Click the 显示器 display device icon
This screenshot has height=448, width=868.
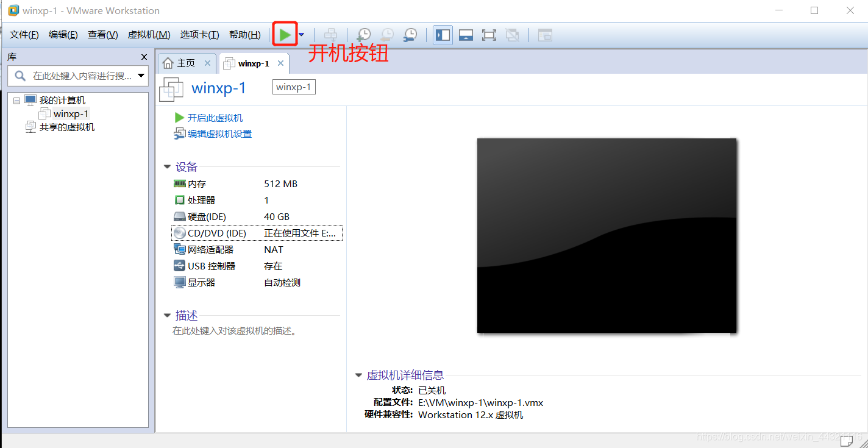[x=179, y=282]
